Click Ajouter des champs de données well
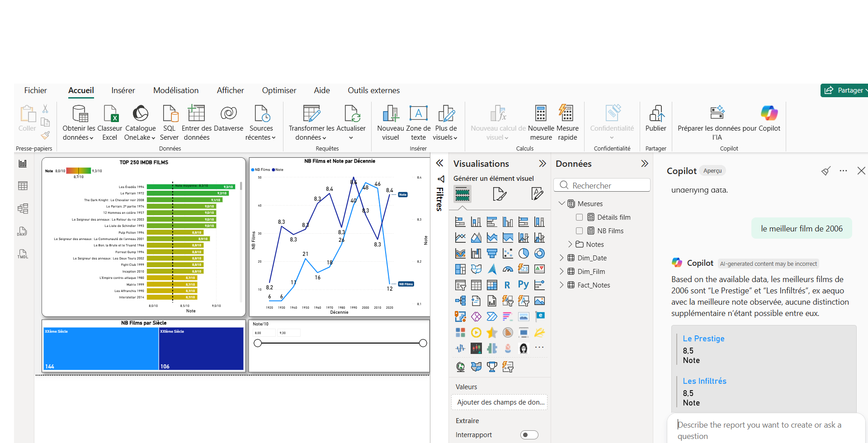 click(x=500, y=402)
